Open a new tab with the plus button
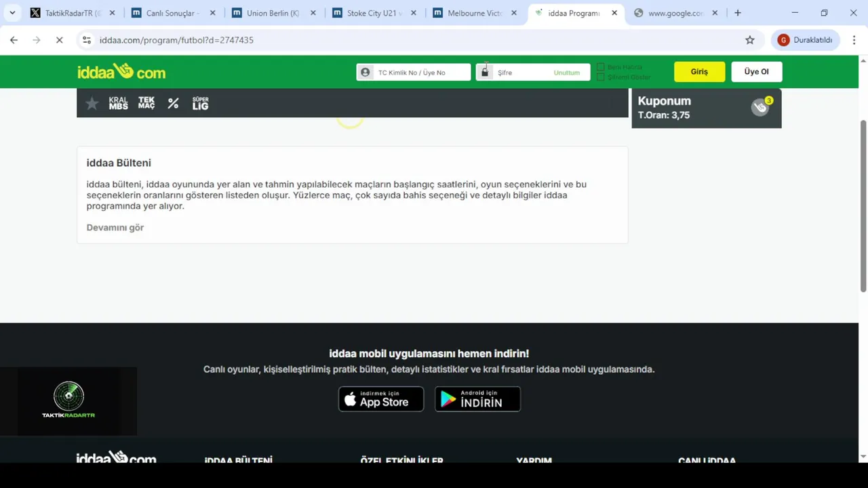Screen dimensions: 868x488 click(738, 13)
